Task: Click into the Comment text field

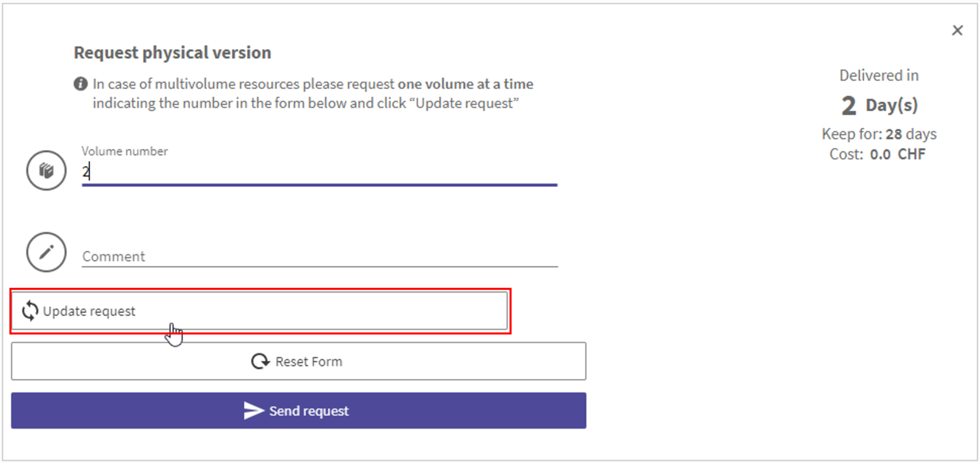Action: (x=319, y=256)
